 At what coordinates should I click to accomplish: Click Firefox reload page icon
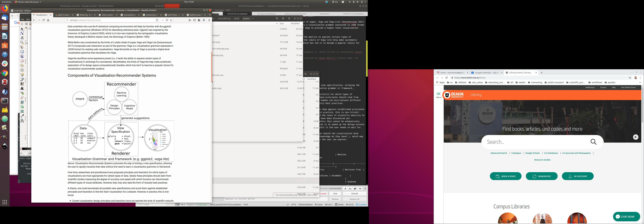tap(44, 20)
